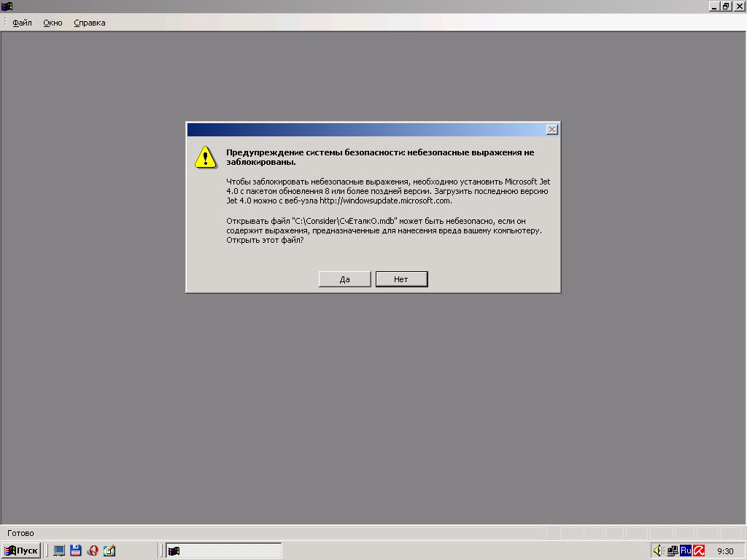Image resolution: width=747 pixels, height=560 pixels.
Task: Open the Avira red umbrella tray icon
Action: [699, 551]
